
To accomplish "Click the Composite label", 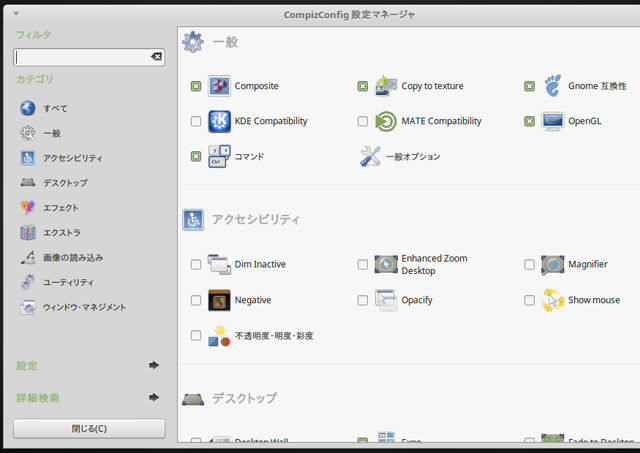I will 256,86.
